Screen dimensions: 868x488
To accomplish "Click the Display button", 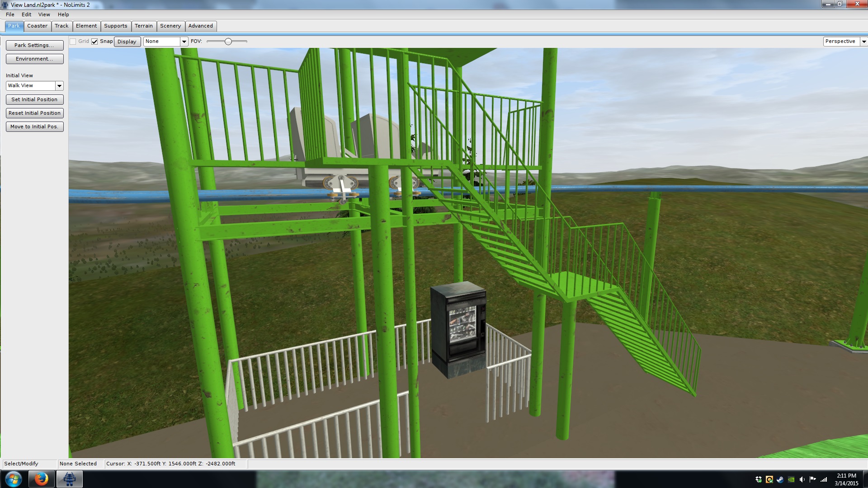I will click(127, 42).
